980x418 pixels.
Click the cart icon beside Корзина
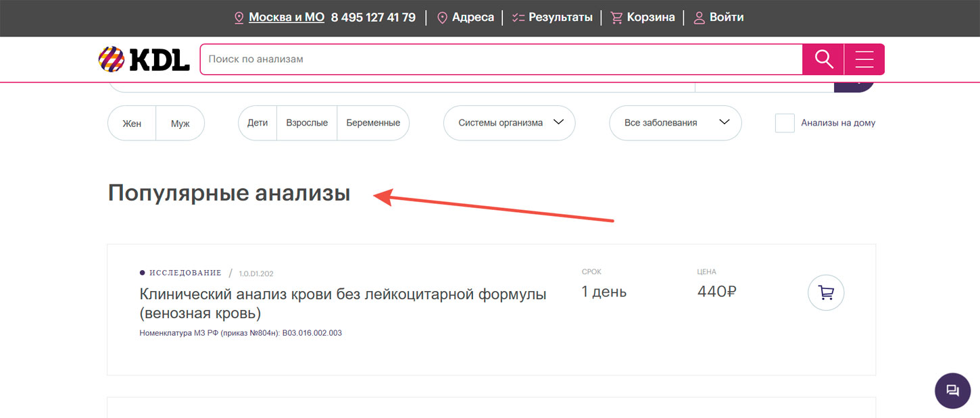pyautogui.click(x=616, y=18)
